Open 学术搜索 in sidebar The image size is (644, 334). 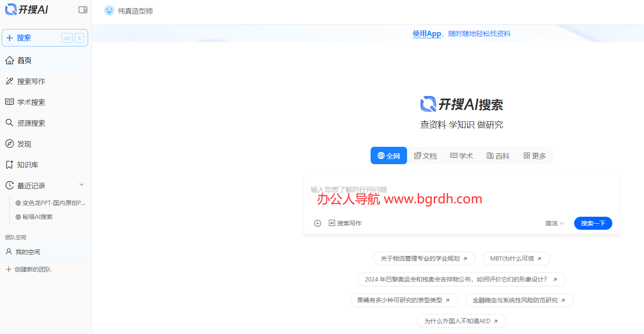[46, 102]
